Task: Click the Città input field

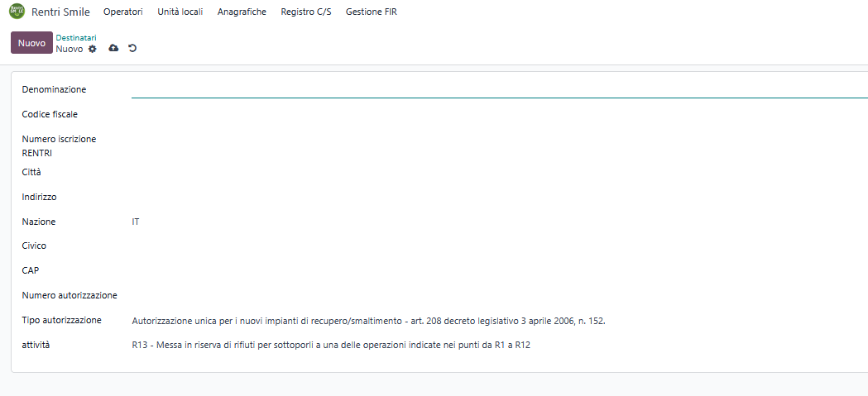Action: pos(499,172)
